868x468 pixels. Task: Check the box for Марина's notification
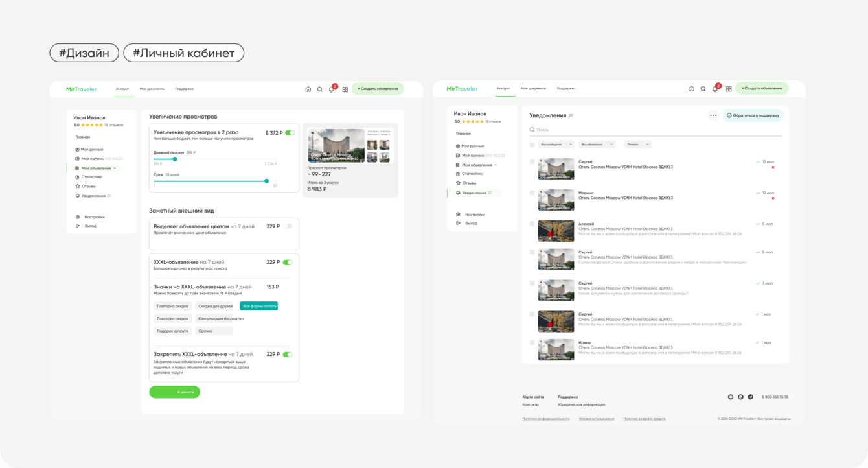click(x=532, y=193)
